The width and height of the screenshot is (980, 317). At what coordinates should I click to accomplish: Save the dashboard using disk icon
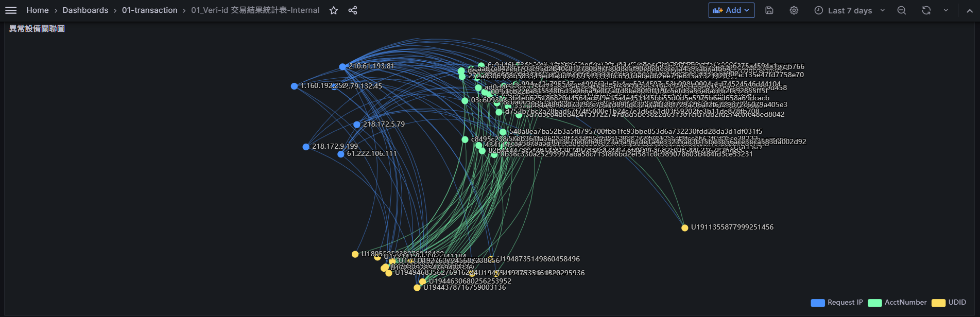click(x=769, y=10)
